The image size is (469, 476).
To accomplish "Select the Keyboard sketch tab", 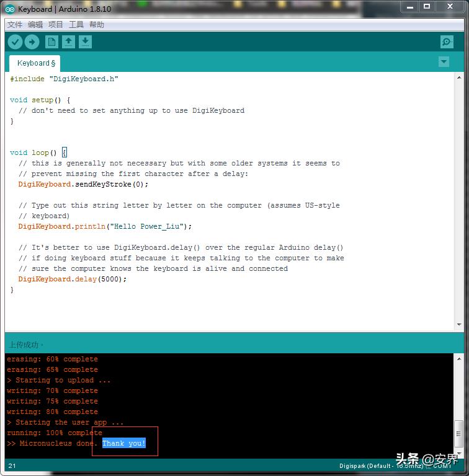I will [x=35, y=63].
